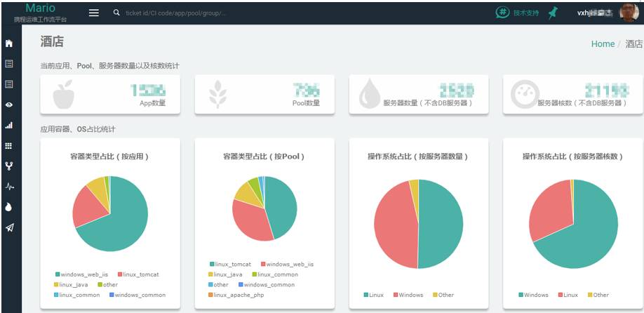Open the heartbeat pulse sidebar icon
The width and height of the screenshot is (644, 313).
pyautogui.click(x=9, y=187)
